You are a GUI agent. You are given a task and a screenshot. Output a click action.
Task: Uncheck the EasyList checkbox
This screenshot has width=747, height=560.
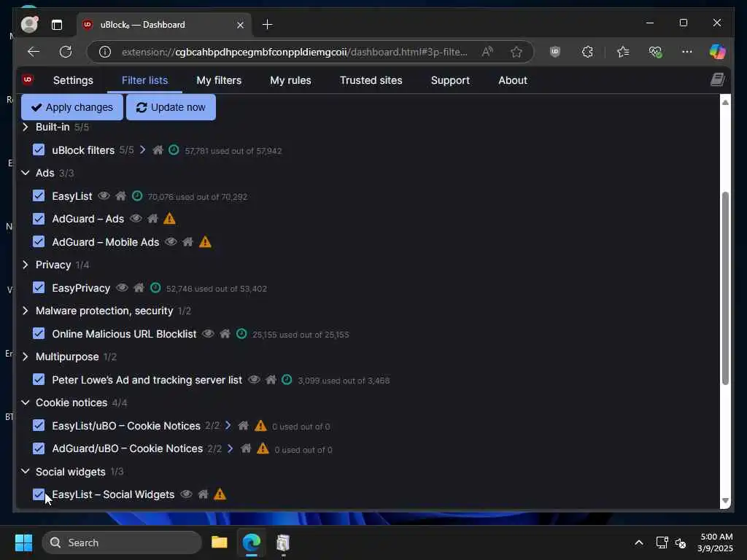coord(39,195)
